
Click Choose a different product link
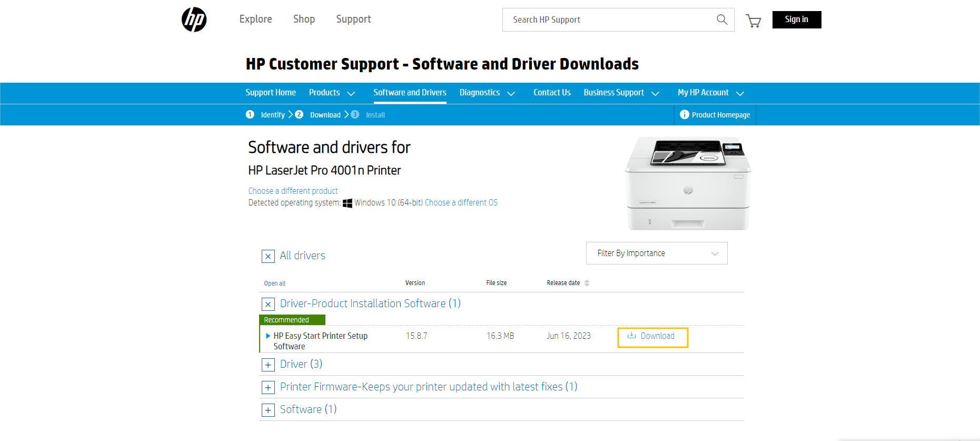tap(293, 191)
